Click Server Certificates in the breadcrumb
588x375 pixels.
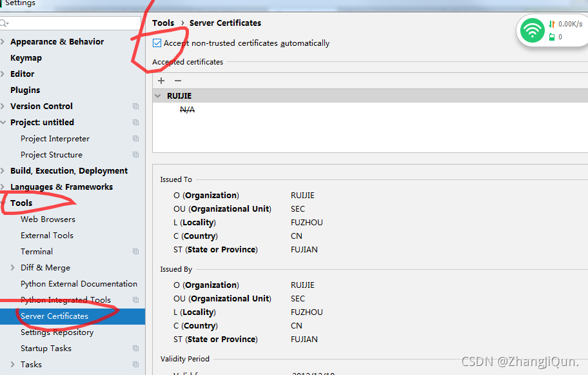pyautogui.click(x=225, y=23)
